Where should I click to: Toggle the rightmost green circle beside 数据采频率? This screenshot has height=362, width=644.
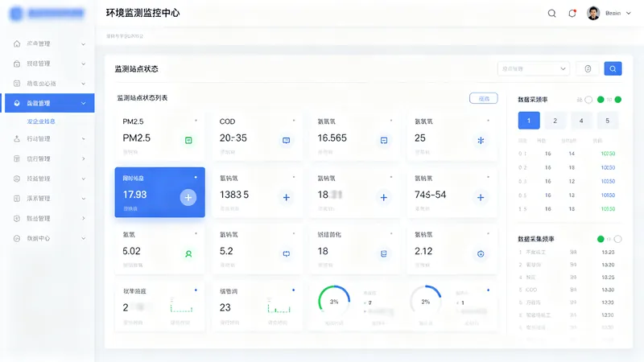point(617,99)
